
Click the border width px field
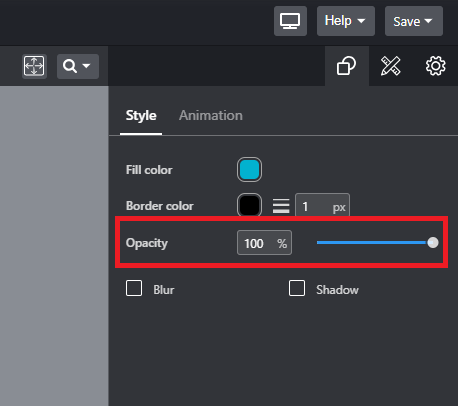[x=322, y=206]
